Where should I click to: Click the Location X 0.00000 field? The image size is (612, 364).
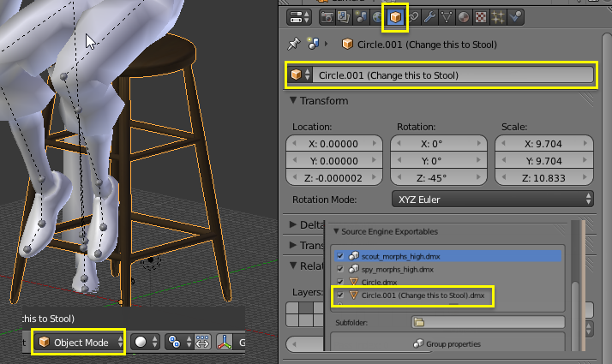(x=333, y=144)
